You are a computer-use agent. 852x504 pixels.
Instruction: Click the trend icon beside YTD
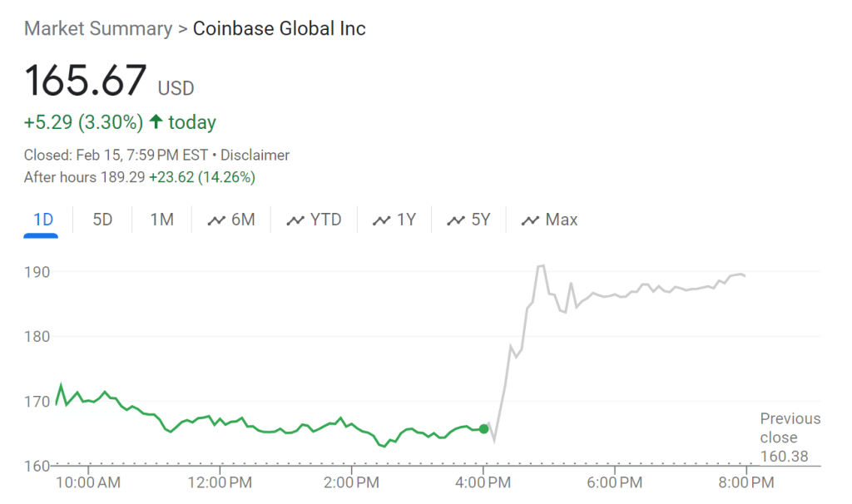(295, 220)
